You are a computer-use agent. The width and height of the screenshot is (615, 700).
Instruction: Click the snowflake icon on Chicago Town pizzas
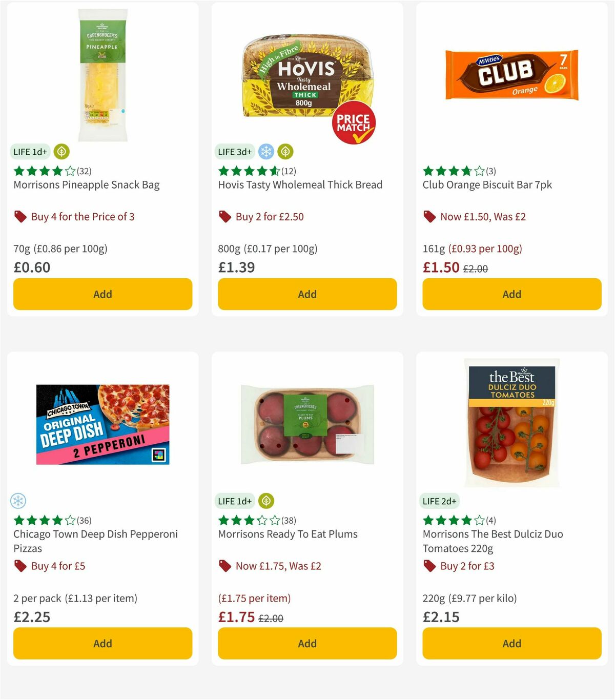point(17,501)
